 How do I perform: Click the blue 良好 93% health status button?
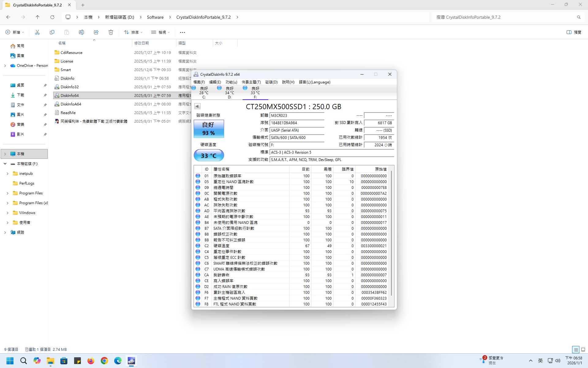point(209,129)
